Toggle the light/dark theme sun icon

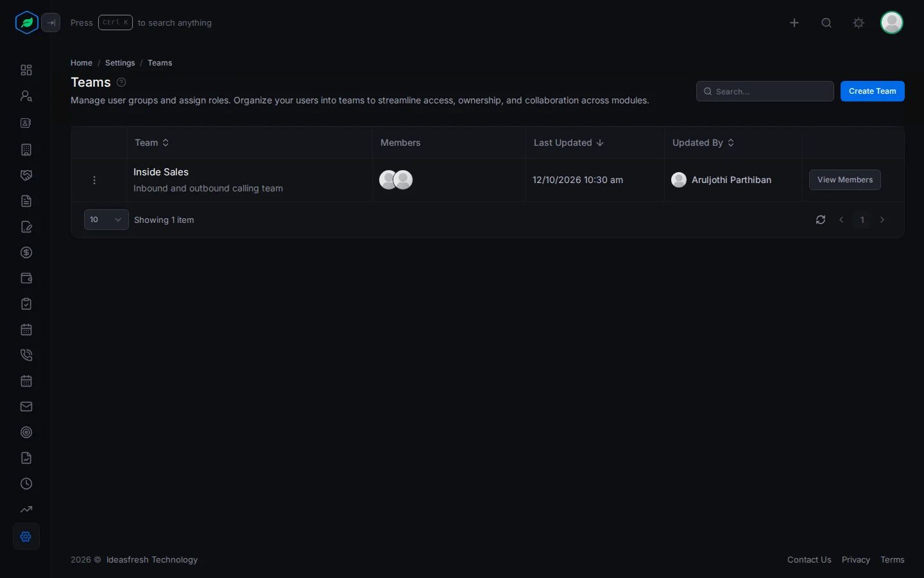pos(859,22)
